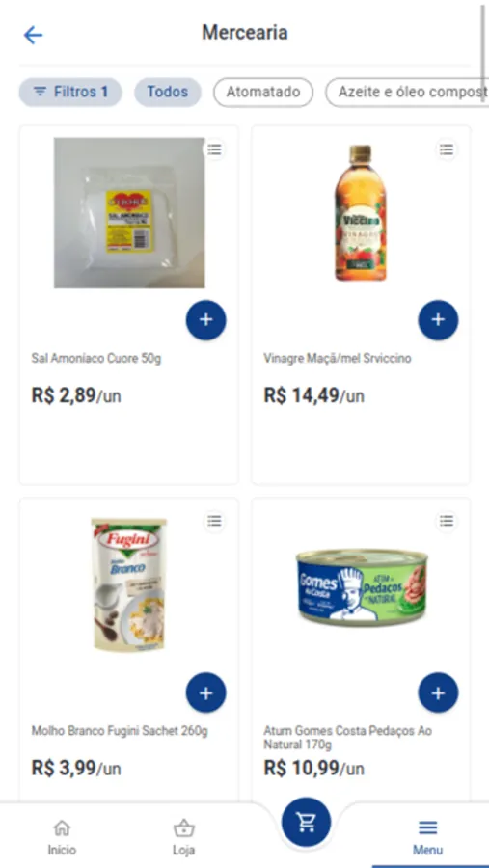Open list icon on Vinagre Maçã card
This screenshot has width=489, height=868.
[447, 149]
